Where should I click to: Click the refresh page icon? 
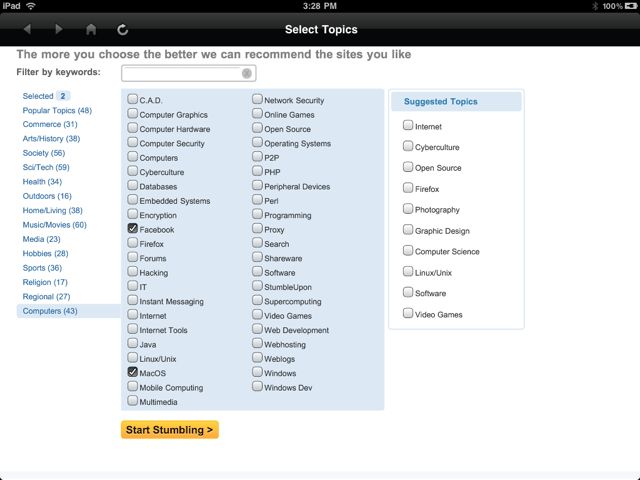pos(122,29)
